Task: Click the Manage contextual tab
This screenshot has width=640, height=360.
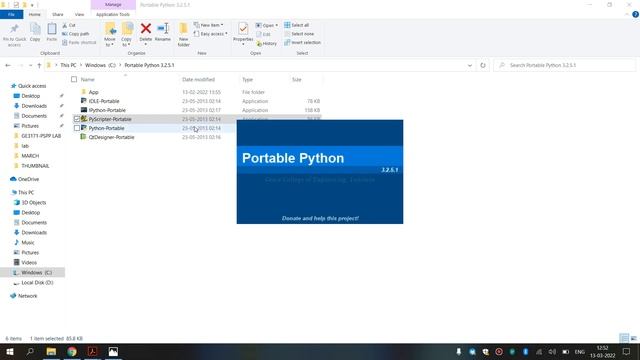Action: pyautogui.click(x=113, y=4)
